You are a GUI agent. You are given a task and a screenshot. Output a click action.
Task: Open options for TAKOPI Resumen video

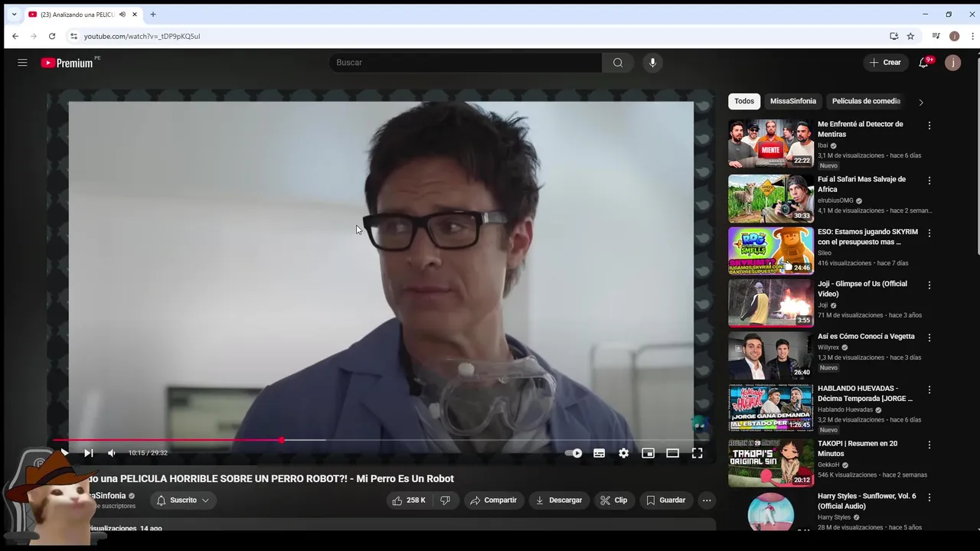(x=929, y=445)
